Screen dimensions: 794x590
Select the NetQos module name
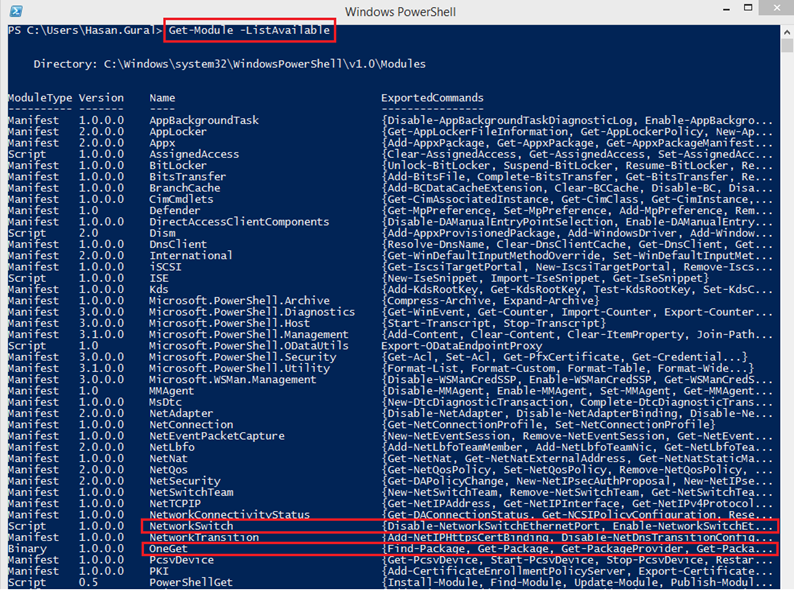click(x=168, y=470)
